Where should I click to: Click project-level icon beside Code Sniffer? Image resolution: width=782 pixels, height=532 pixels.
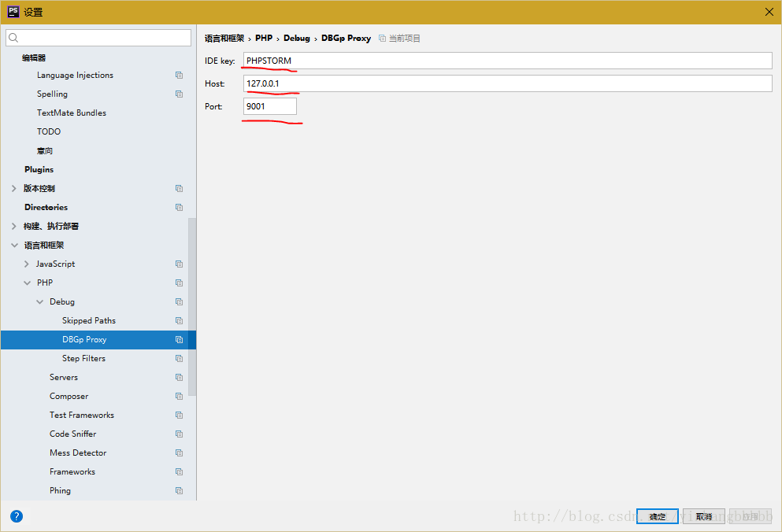179,434
